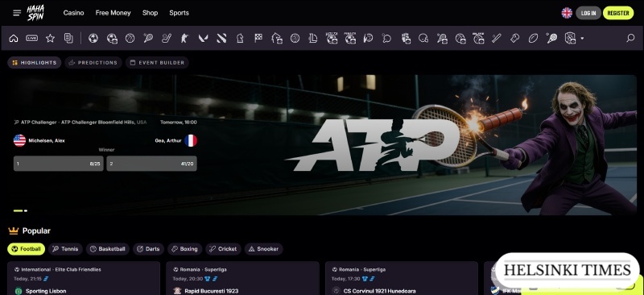This screenshot has width=644, height=295.
Task: Open the favorites star icon
Action: 50,38
